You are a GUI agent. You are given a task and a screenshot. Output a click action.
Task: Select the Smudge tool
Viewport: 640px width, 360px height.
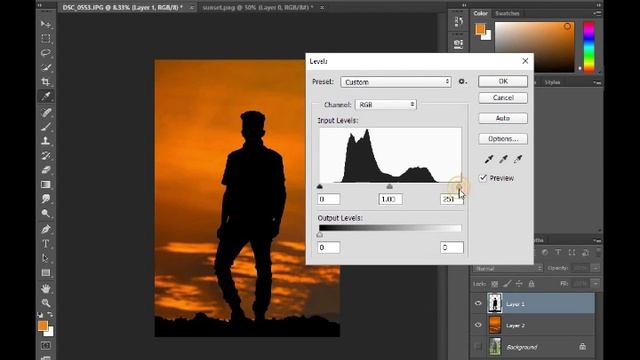coord(46,199)
